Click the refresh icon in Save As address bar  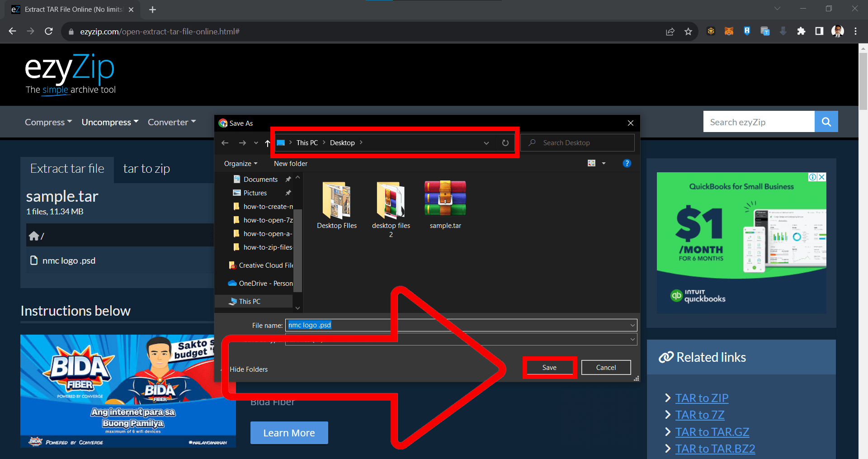tap(505, 142)
